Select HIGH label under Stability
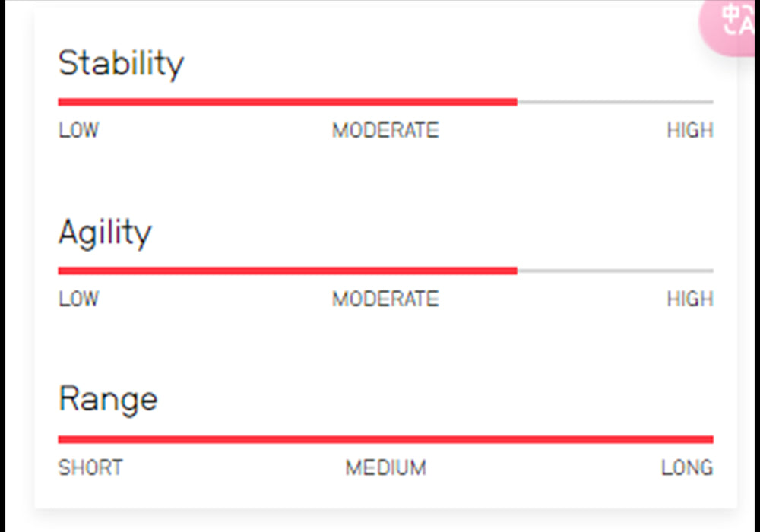 coord(690,130)
